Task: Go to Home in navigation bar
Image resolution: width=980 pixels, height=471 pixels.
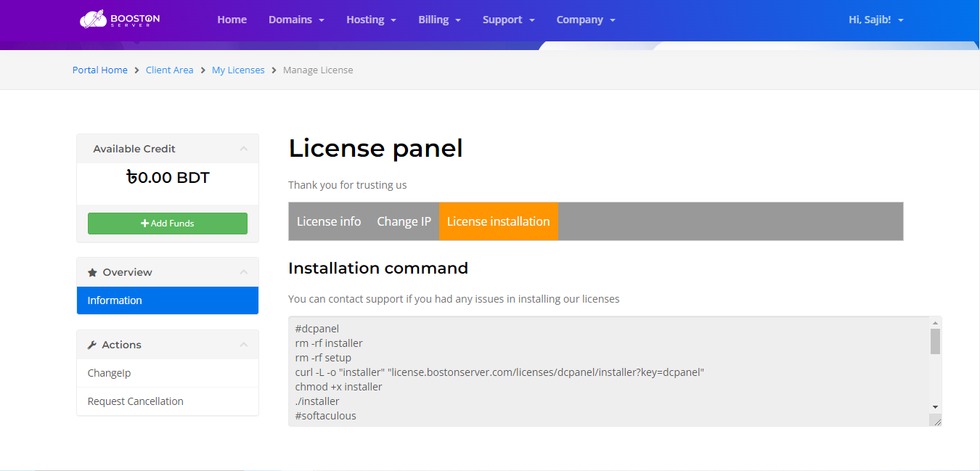Action: click(x=232, y=20)
